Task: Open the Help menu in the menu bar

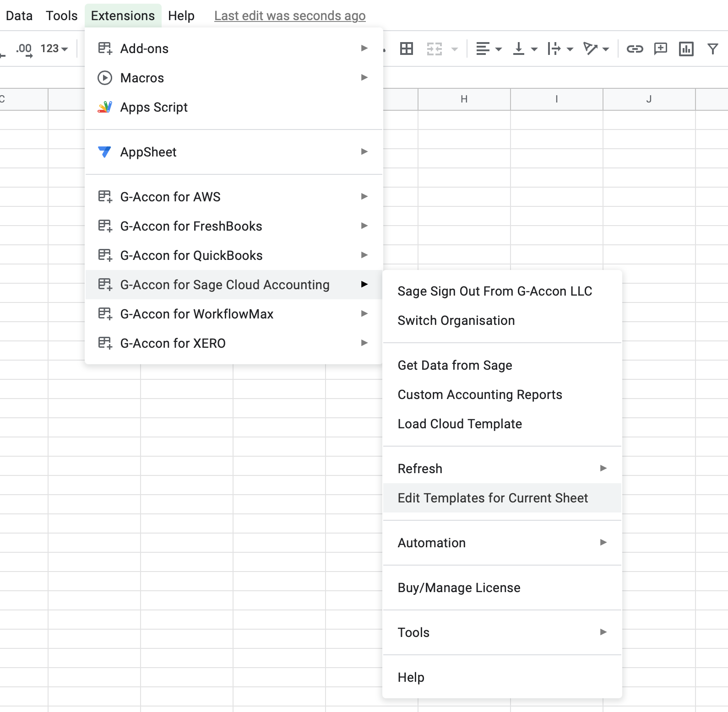Action: click(x=181, y=16)
